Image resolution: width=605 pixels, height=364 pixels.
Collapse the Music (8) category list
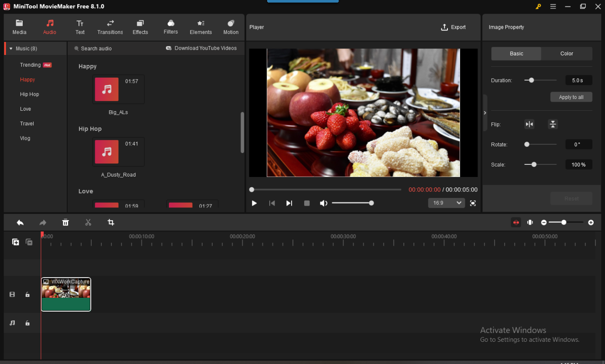click(11, 49)
